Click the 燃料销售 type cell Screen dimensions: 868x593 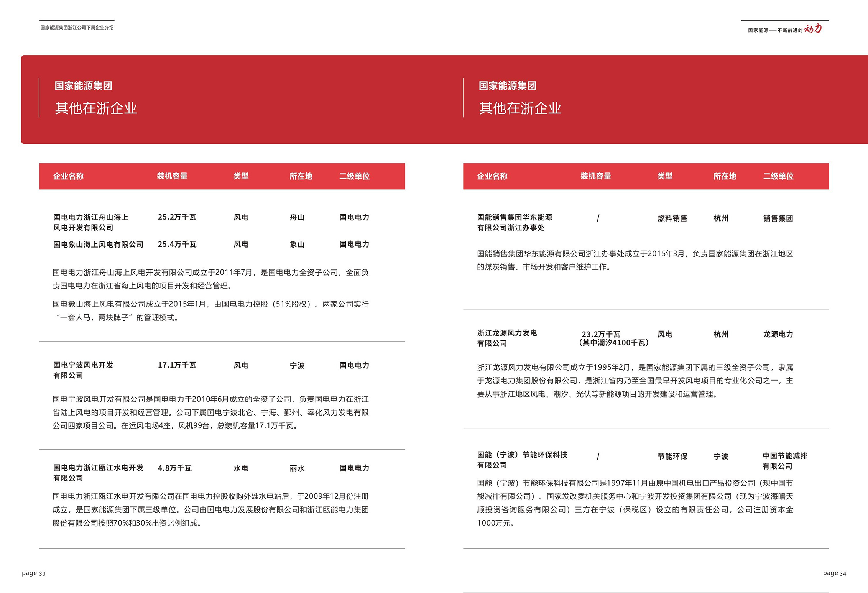tap(672, 218)
